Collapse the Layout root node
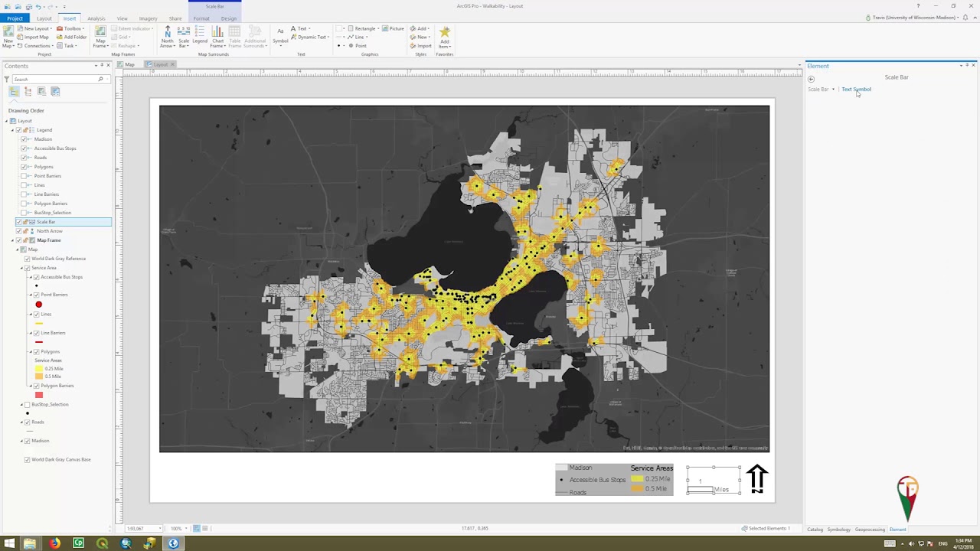 pos(7,121)
